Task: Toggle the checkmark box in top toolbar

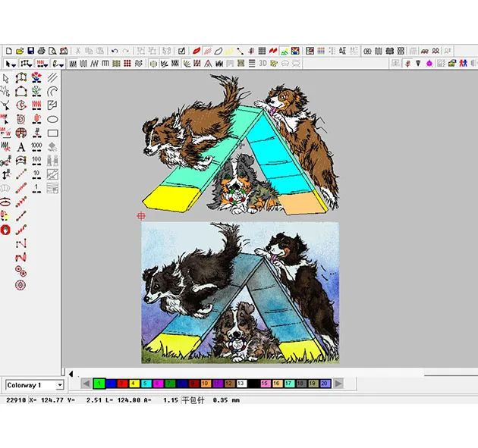Action: tap(181, 51)
